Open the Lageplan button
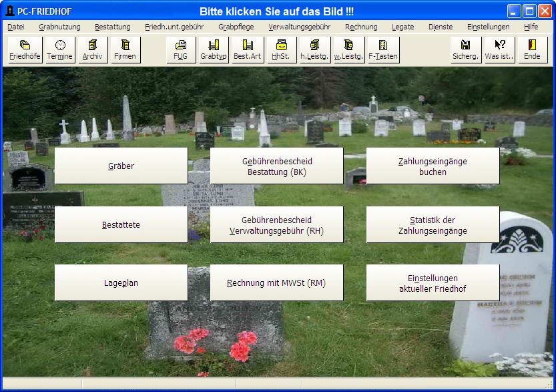556x392 pixels. point(121,283)
